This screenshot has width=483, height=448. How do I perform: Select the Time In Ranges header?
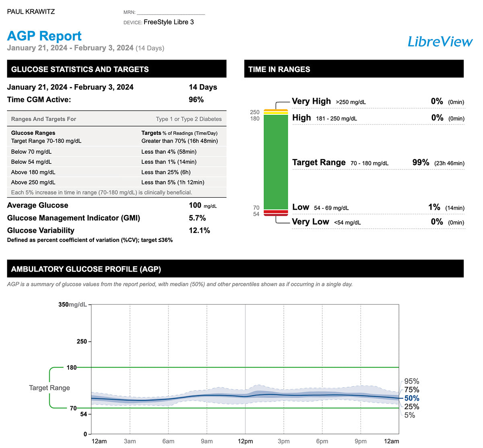pyautogui.click(x=353, y=69)
